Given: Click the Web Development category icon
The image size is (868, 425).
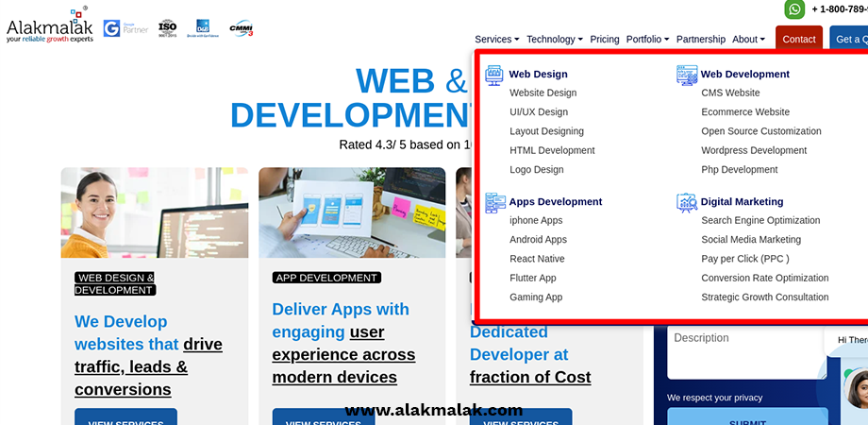Looking at the screenshot, I should [x=687, y=75].
